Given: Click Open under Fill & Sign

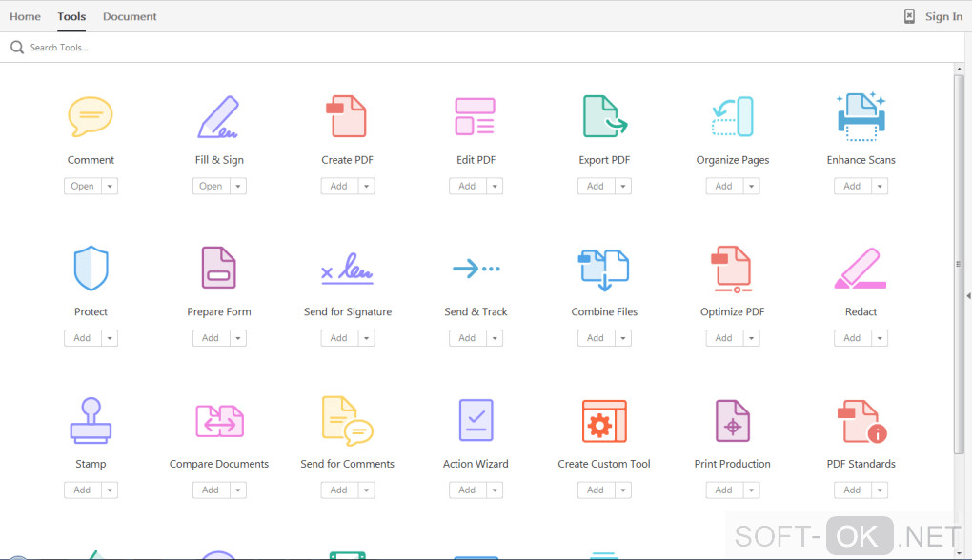Looking at the screenshot, I should (x=211, y=186).
